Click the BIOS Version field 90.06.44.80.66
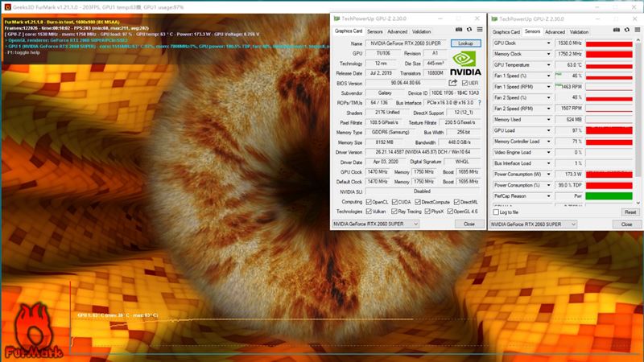644x362 pixels. pyautogui.click(x=406, y=83)
